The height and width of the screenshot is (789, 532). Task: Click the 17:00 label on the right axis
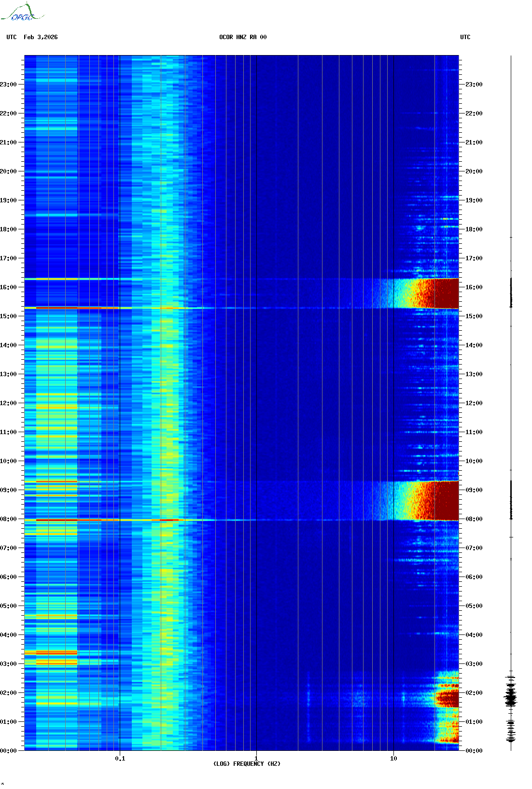tap(474, 258)
